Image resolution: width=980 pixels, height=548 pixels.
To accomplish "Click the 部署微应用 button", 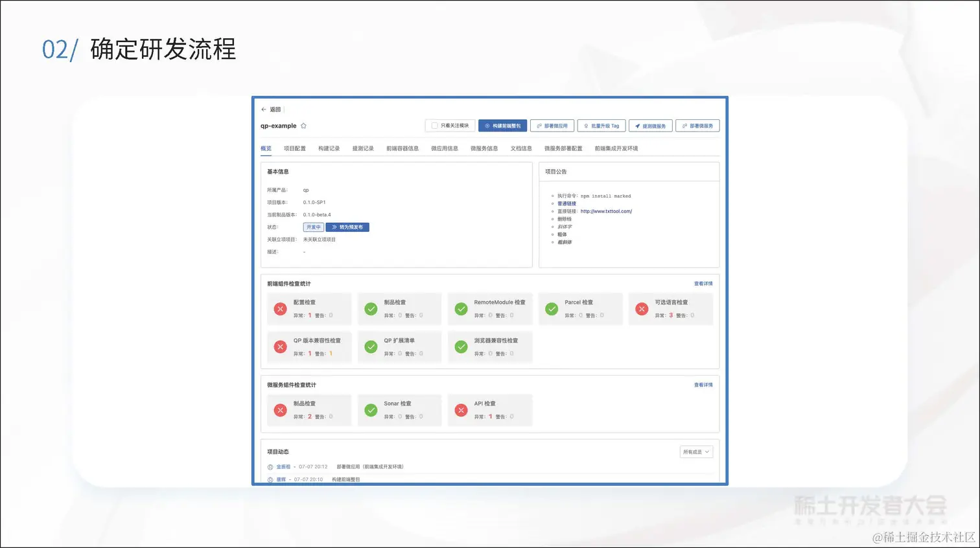I will pyautogui.click(x=552, y=126).
